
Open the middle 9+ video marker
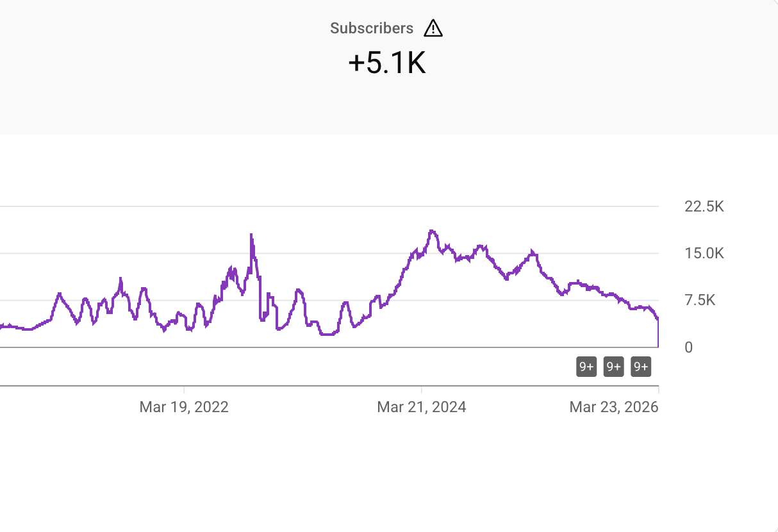pyautogui.click(x=613, y=367)
